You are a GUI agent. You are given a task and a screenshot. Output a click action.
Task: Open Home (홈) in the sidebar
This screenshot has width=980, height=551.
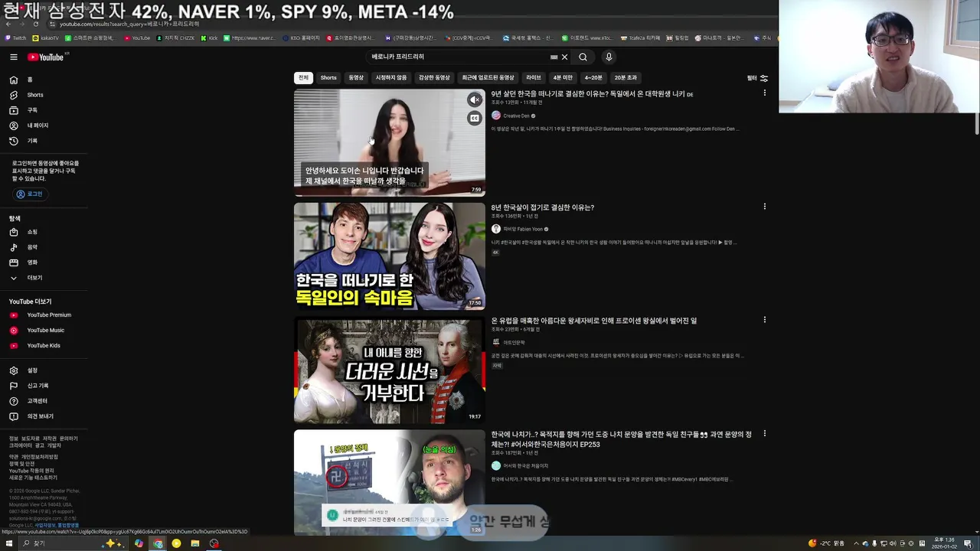[44, 80]
